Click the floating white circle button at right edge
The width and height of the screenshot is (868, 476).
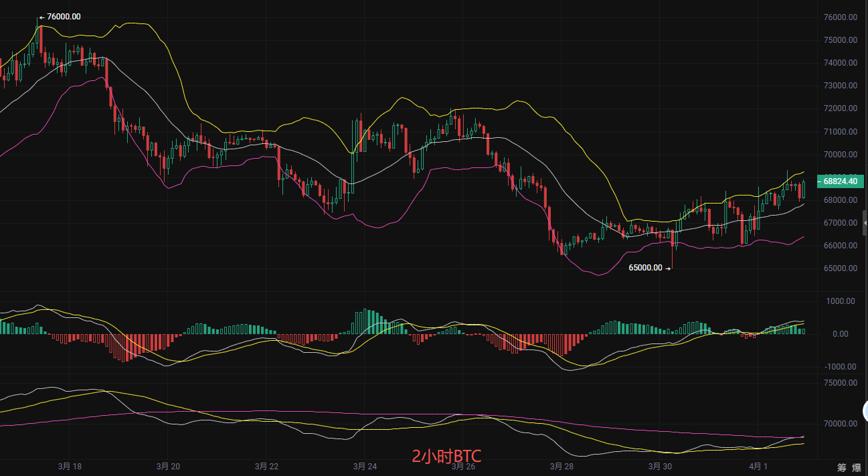[x=865, y=410]
